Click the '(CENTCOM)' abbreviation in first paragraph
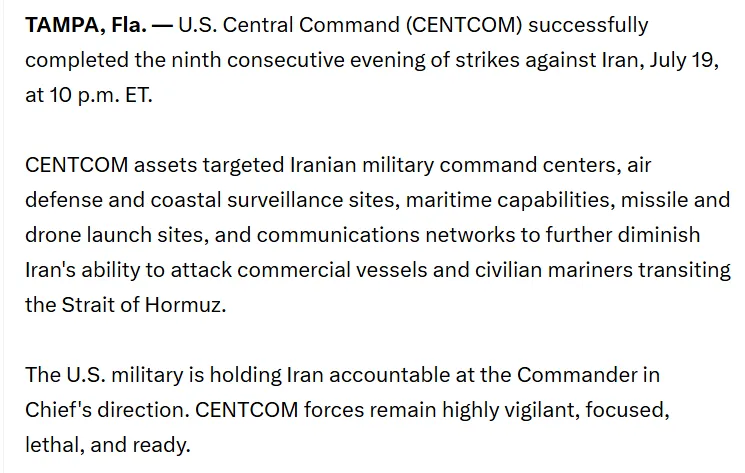This screenshot has width=745, height=473. tap(464, 25)
